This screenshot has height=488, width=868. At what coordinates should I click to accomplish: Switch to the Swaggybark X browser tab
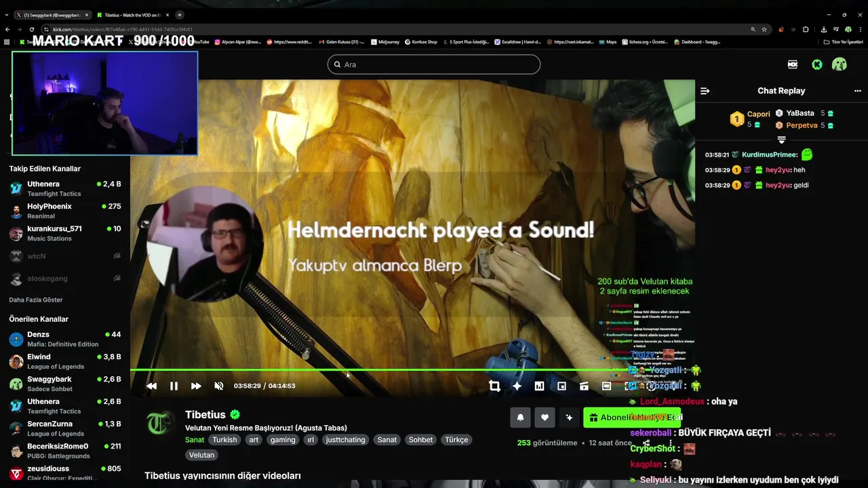tap(52, 15)
